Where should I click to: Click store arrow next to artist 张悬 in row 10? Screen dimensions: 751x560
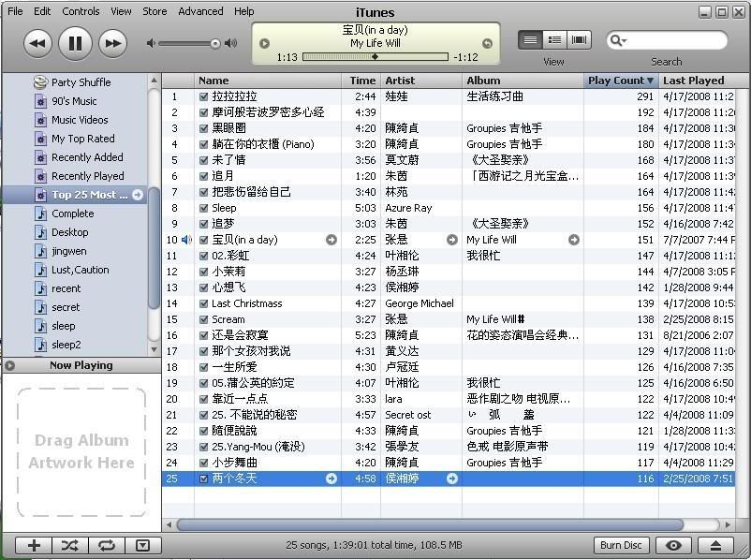click(x=452, y=240)
